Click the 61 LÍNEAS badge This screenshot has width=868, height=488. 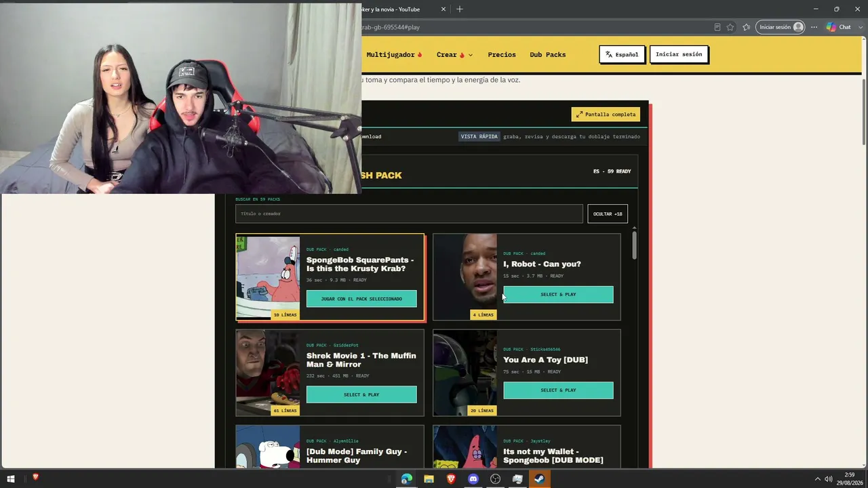285,410
